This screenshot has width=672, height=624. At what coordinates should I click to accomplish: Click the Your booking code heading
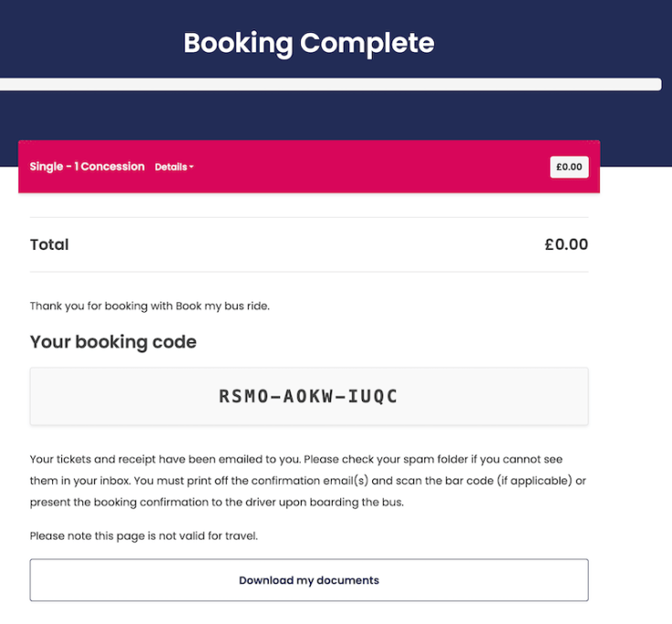point(113,342)
